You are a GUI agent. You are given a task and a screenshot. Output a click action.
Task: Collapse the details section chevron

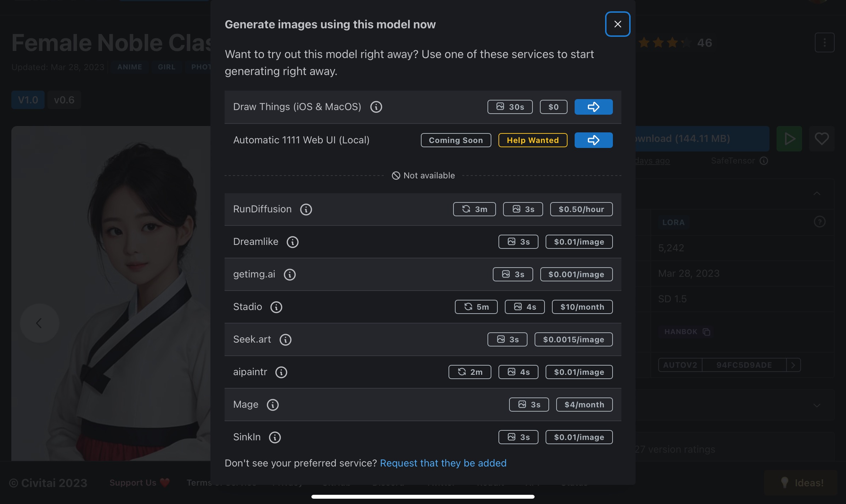(x=817, y=194)
